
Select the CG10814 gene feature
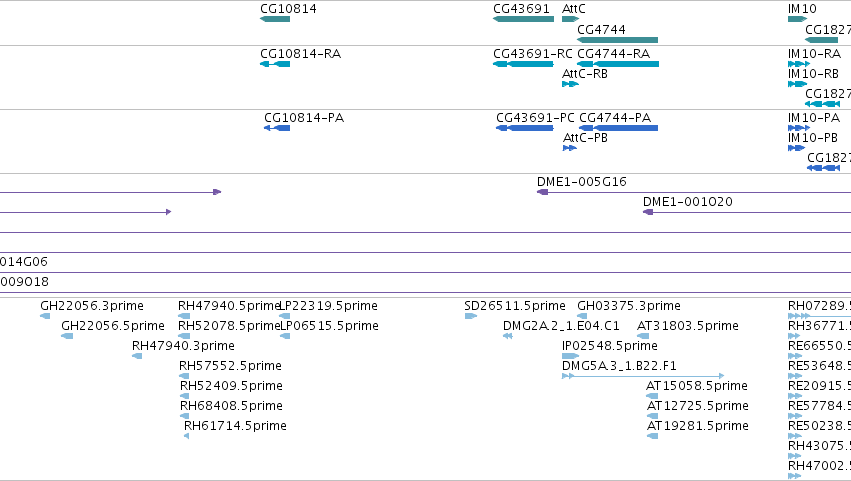[x=275, y=19]
